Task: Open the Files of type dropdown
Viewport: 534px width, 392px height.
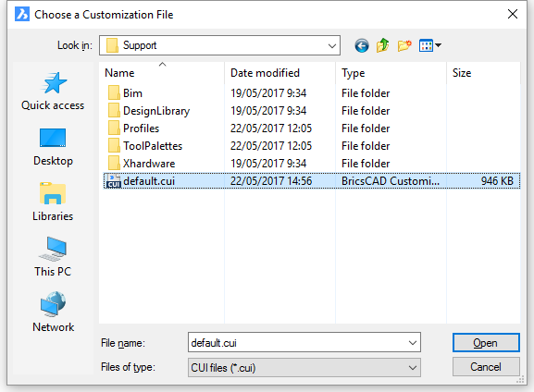Action: coord(304,368)
